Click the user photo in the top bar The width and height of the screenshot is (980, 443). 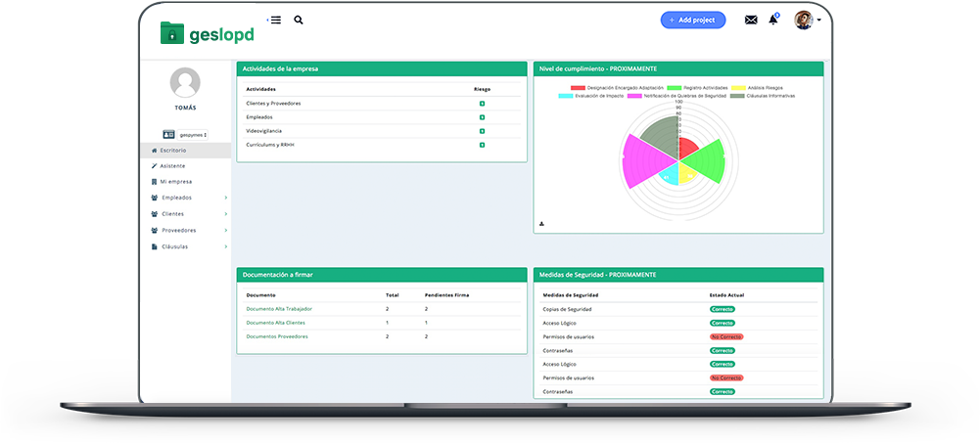tap(804, 20)
